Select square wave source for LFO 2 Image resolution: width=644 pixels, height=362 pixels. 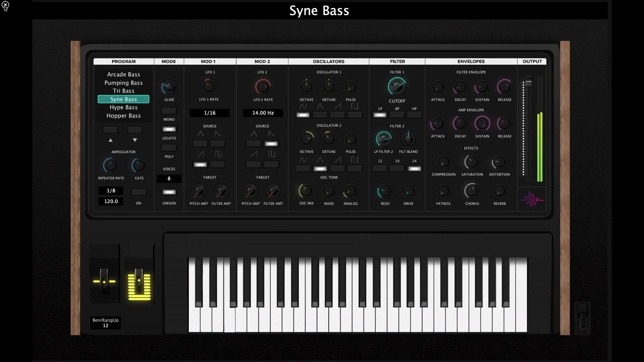[x=271, y=164]
